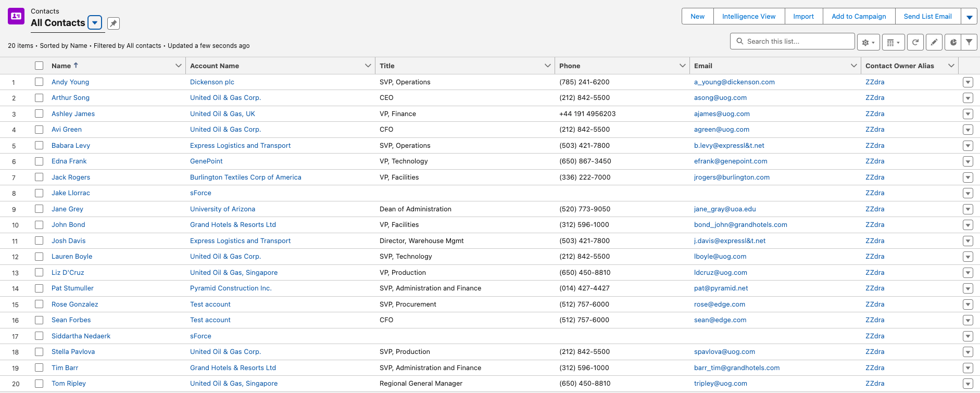The image size is (980, 393).
Task: Click the pencil edit list icon
Action: tap(934, 42)
